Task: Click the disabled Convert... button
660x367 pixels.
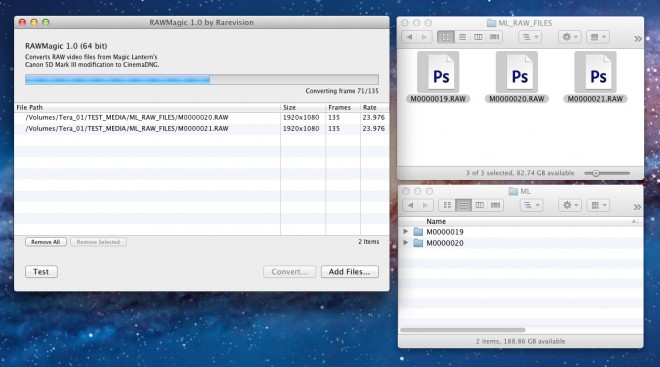Action: (289, 271)
